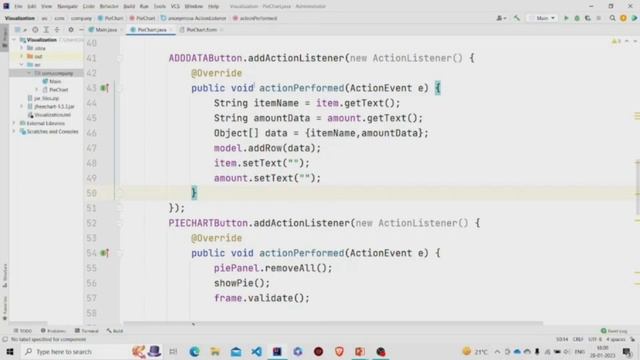Screen dimensions: 640x360
Task: Open the Terminal tool window button
Action: pos(87,331)
